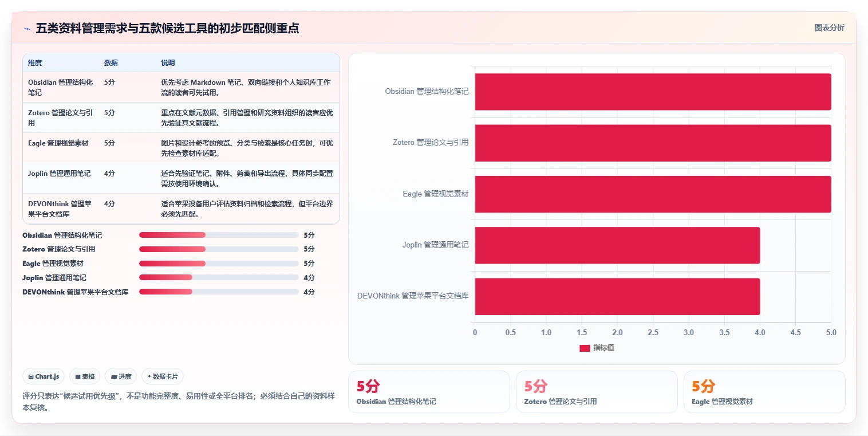Click the footnote starting 评分只表达

(x=178, y=402)
